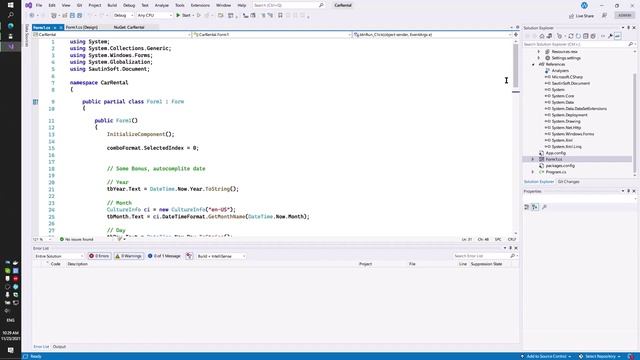
Task: Select Analyzers in References
Action: pos(560,71)
